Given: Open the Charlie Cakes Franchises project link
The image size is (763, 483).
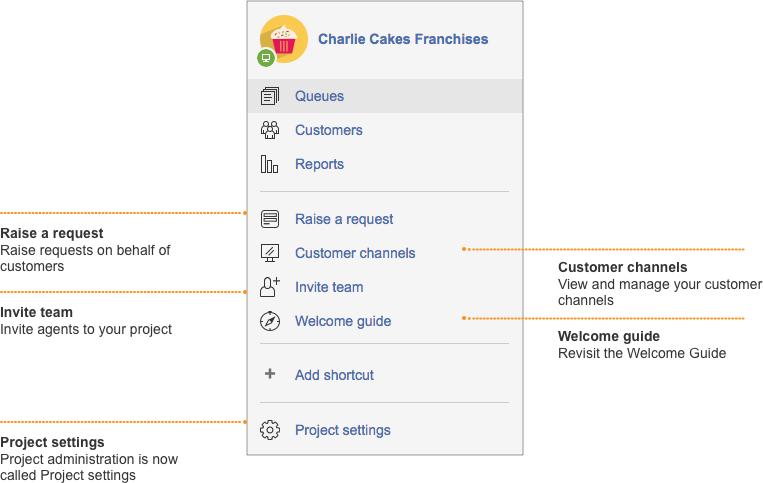Looking at the screenshot, I should pos(403,40).
